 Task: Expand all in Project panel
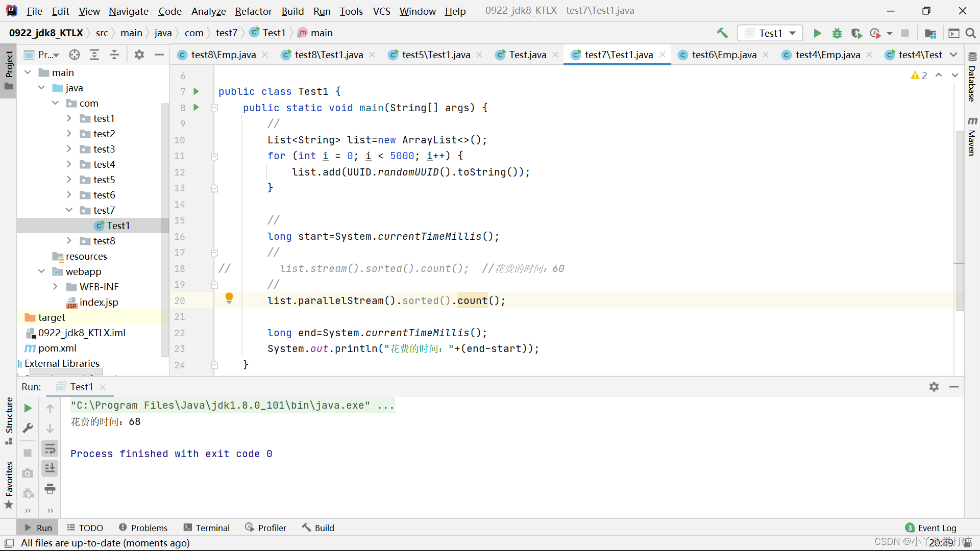[x=94, y=55]
